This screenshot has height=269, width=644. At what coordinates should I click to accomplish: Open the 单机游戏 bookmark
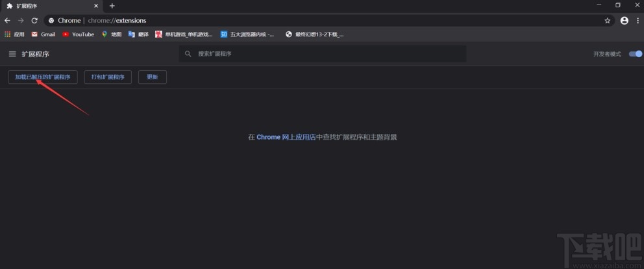click(184, 34)
